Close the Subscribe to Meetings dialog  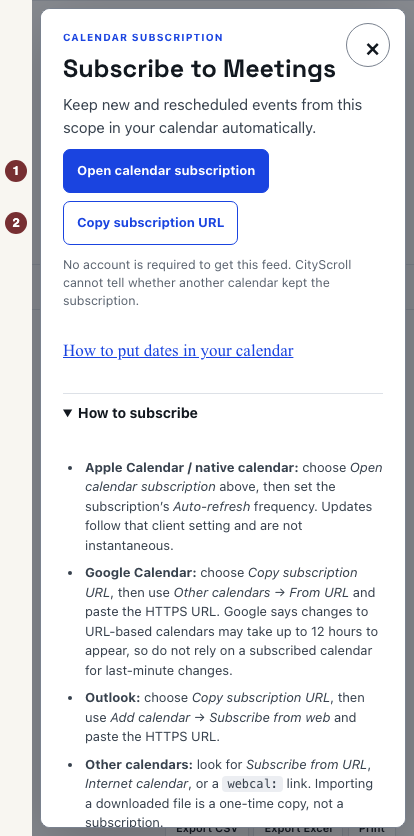(x=368, y=45)
